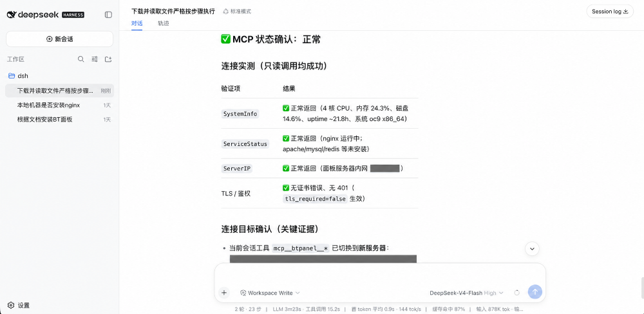Click the ServerIP table cell

(236, 169)
